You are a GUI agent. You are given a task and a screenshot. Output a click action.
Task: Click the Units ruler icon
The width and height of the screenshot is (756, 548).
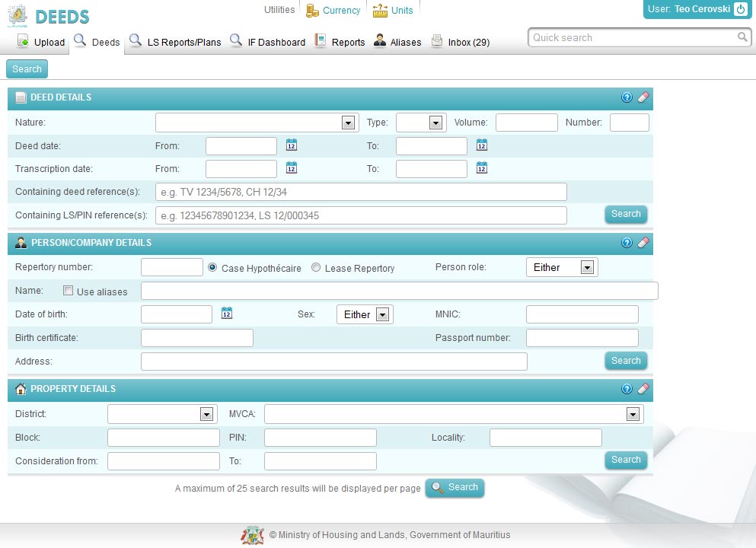coord(380,11)
